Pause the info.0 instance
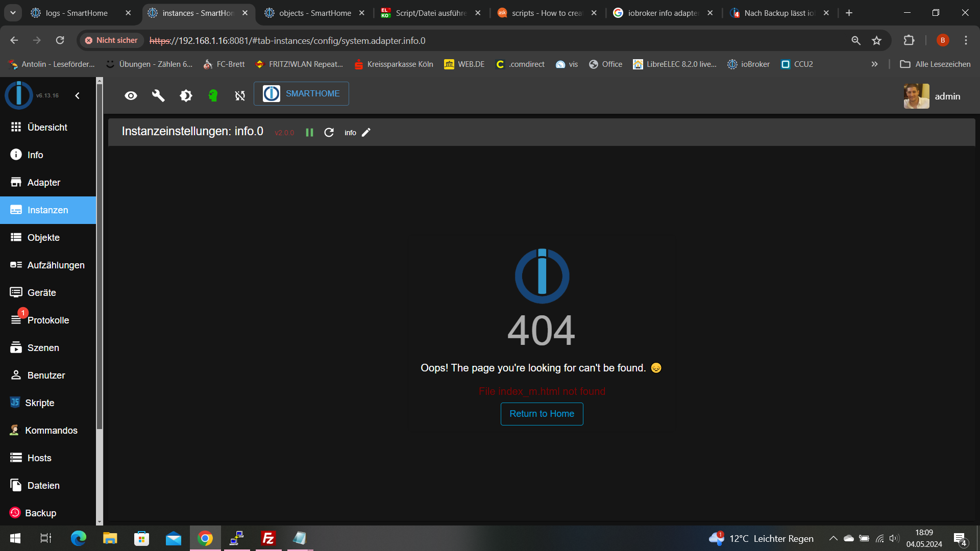 point(309,133)
